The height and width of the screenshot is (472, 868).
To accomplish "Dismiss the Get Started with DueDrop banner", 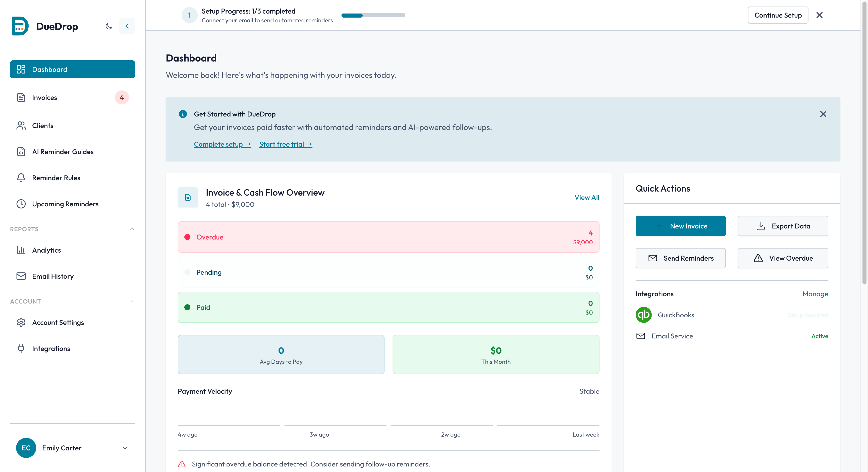I will (823, 114).
